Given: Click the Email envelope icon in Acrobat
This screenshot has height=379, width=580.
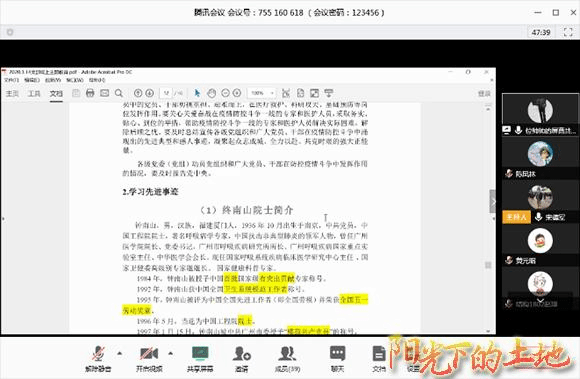Looking at the screenshot, I should tap(105, 93).
